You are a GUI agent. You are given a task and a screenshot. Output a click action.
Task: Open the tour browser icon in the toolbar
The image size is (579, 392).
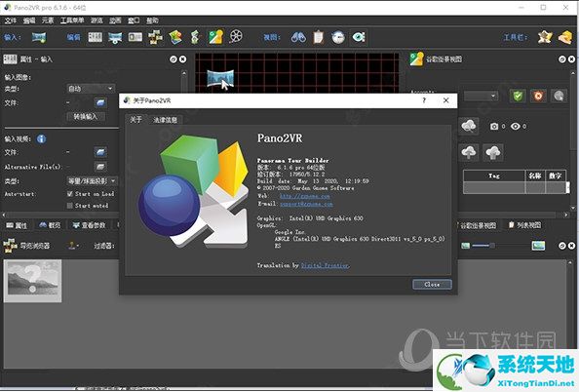tap(155, 37)
